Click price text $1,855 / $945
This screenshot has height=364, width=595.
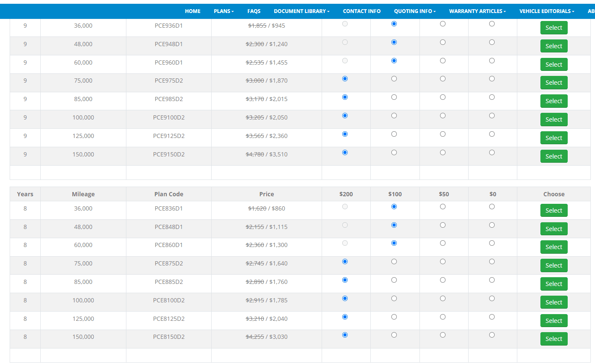coord(267,26)
